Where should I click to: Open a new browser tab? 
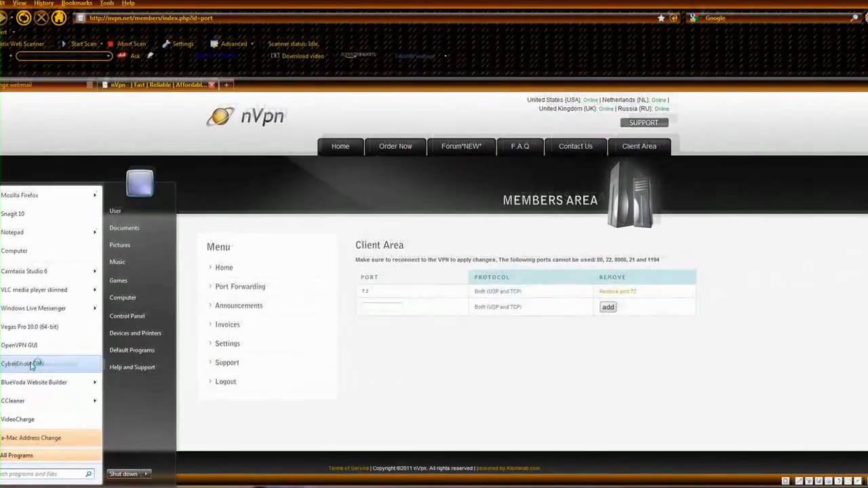point(226,85)
